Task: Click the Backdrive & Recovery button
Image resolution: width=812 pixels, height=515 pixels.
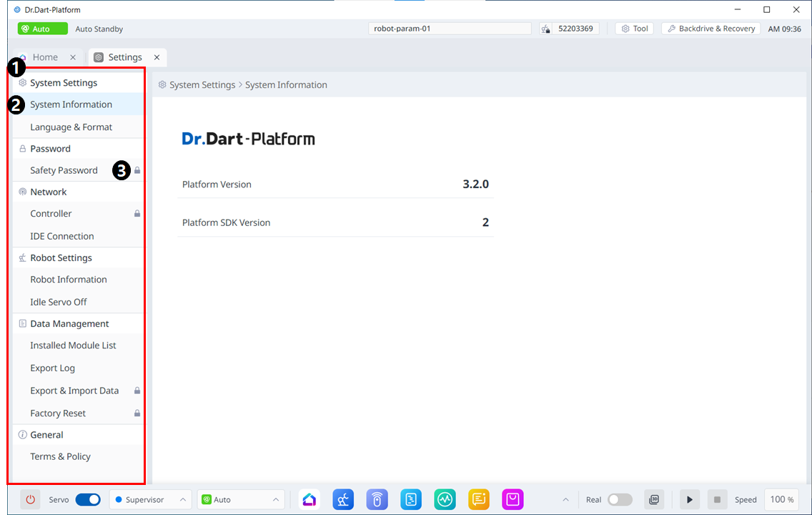Action: (710, 29)
